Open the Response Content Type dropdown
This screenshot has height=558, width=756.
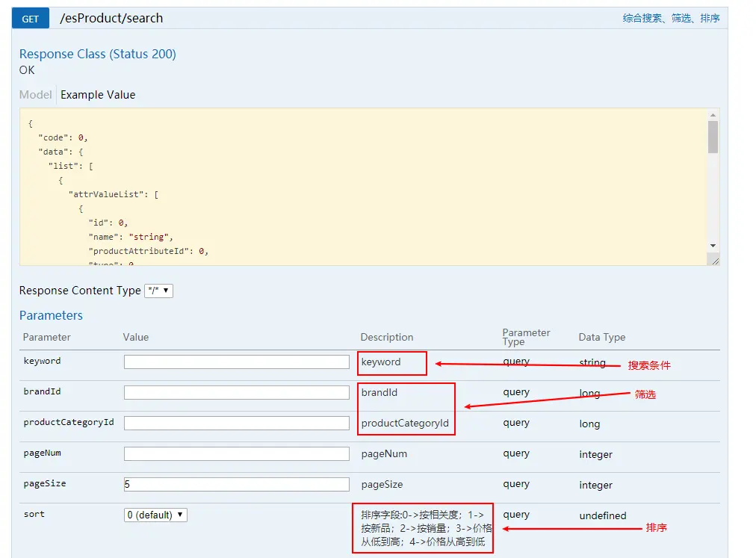click(x=158, y=291)
